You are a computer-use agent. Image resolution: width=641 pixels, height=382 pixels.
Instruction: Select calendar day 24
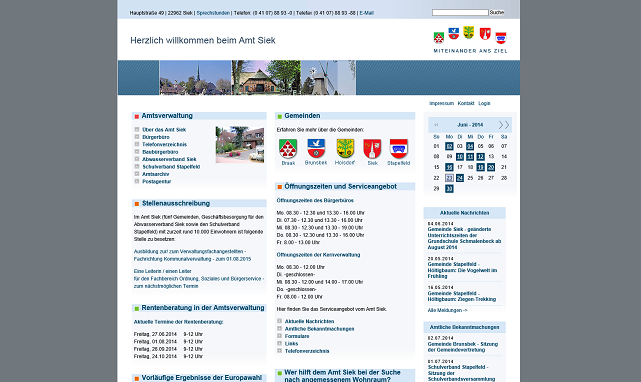[x=459, y=178]
